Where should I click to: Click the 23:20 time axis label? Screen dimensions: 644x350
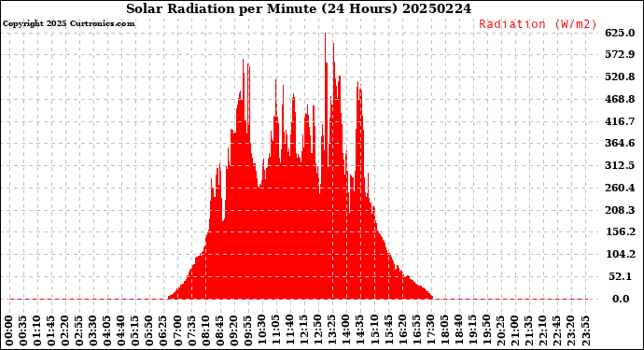(570, 331)
